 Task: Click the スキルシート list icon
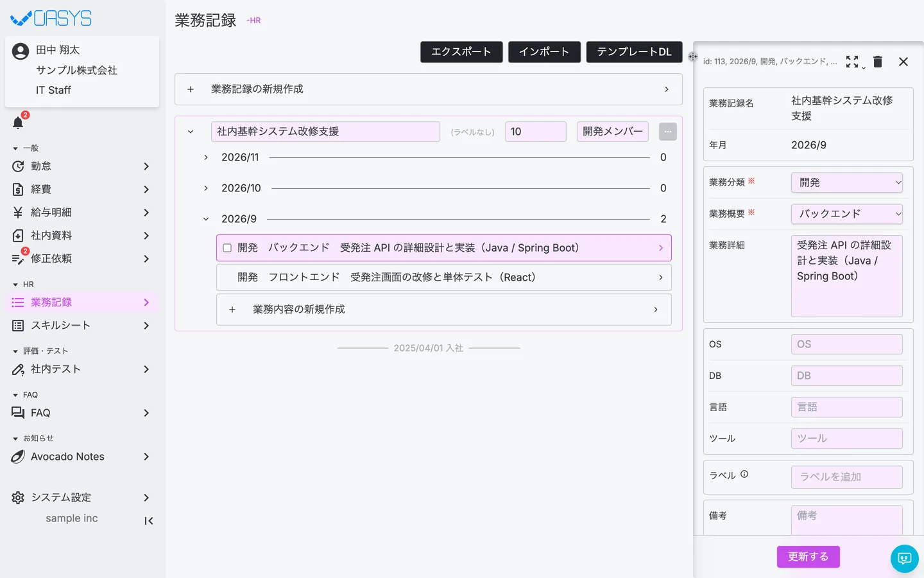(x=18, y=326)
